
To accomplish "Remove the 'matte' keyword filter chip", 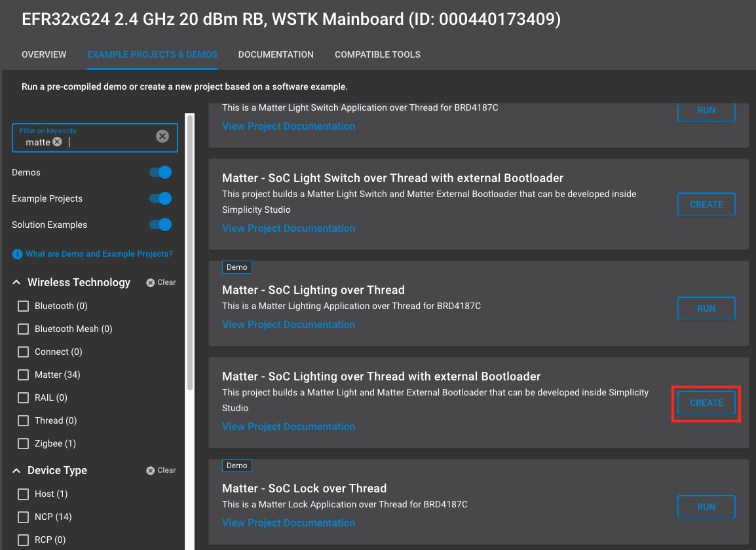I will point(58,142).
